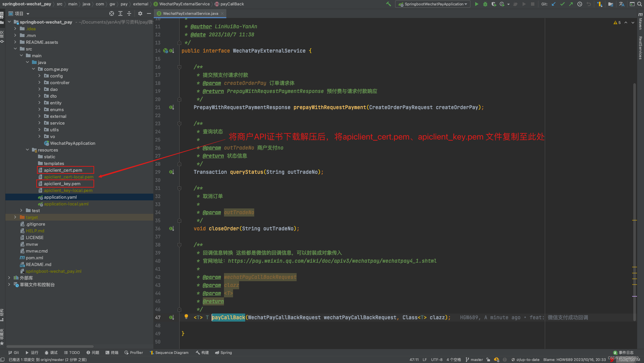Click the gutter marker on line 36

pos(172,228)
